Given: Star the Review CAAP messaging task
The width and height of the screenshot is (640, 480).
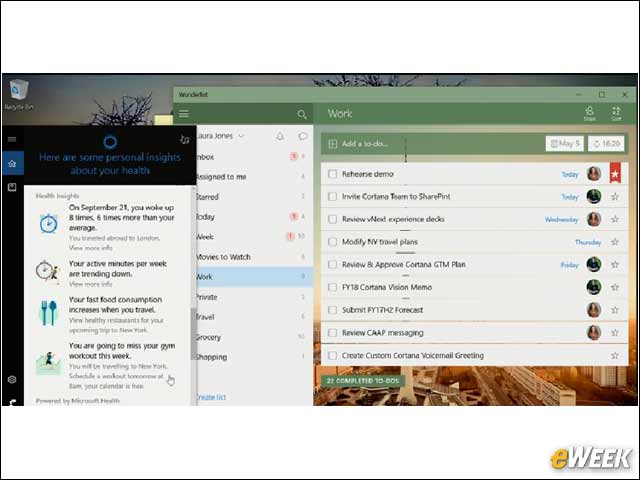Looking at the screenshot, I should pos(615,333).
